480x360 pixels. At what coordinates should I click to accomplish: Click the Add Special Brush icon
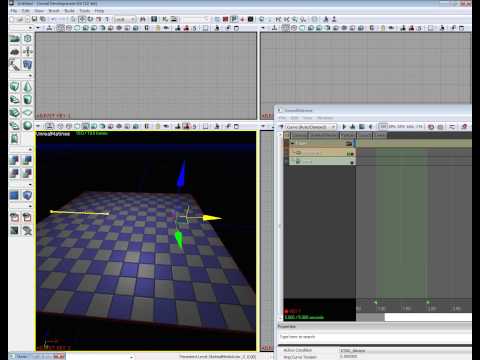[14, 195]
